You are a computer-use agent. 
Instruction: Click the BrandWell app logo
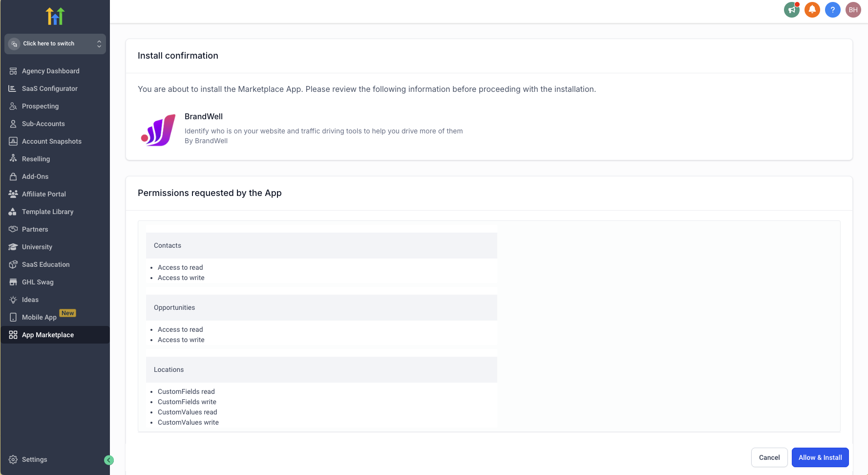point(158,130)
